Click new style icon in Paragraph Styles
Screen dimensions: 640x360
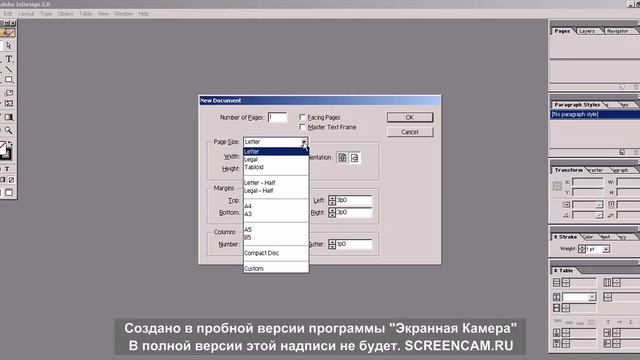click(x=622, y=152)
